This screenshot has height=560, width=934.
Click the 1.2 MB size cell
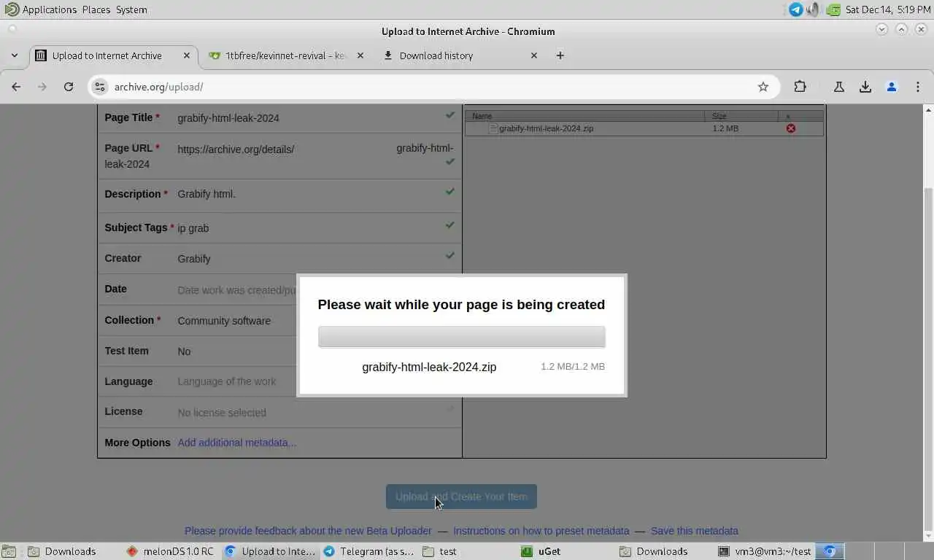click(x=725, y=128)
